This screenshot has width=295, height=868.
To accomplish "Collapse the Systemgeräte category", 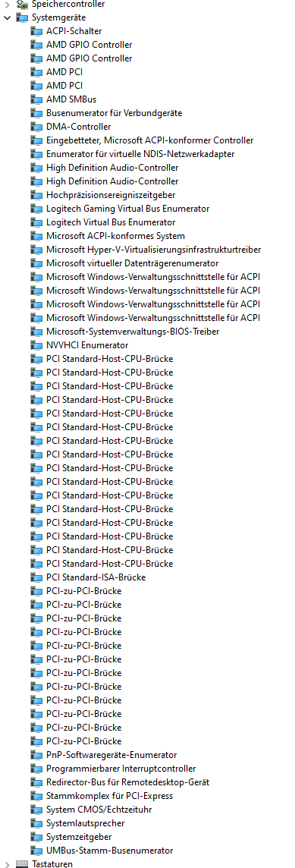I will coord(7,17).
